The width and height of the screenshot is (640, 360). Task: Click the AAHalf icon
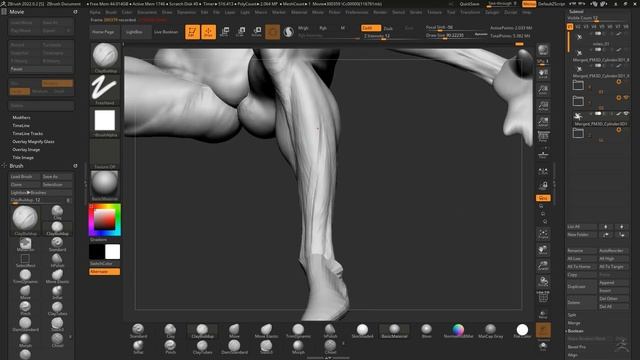543,121
